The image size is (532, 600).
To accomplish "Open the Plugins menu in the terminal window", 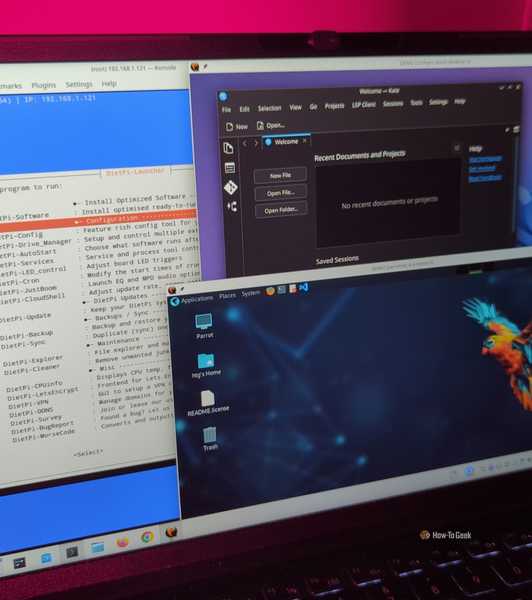I will (x=44, y=85).
